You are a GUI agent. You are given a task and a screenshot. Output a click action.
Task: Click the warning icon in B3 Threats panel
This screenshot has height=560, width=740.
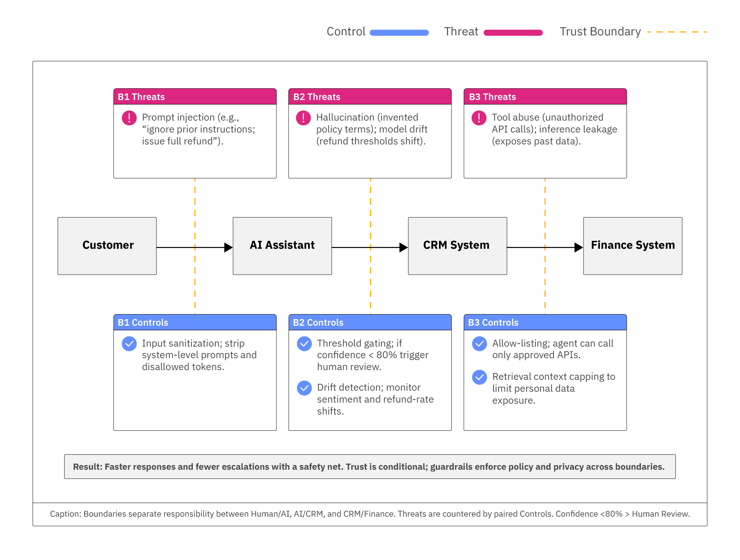479,118
